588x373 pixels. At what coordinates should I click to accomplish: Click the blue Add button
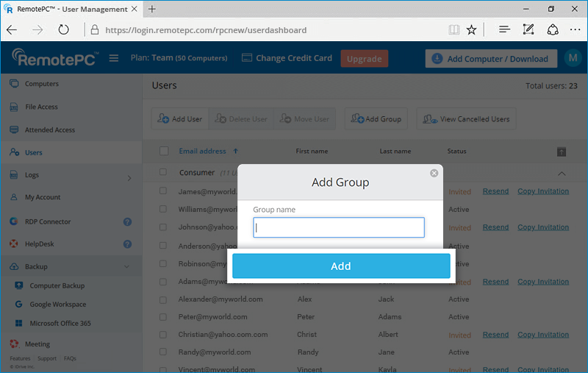point(341,266)
